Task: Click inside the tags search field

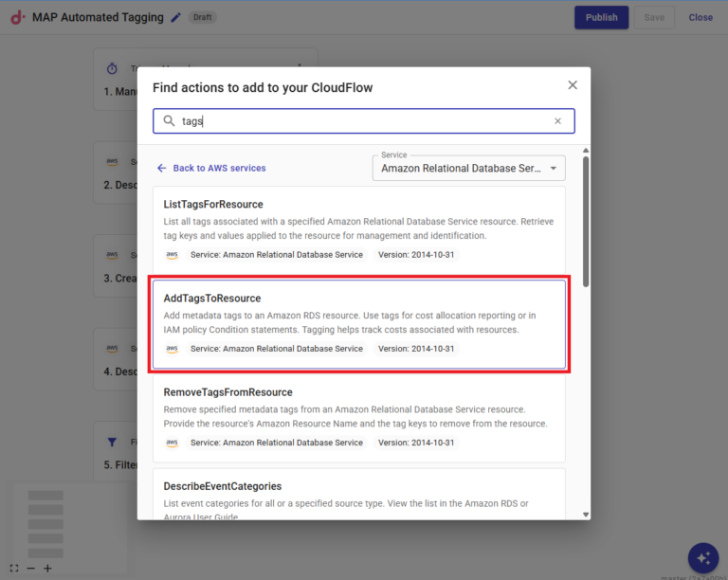Action: tap(360, 121)
